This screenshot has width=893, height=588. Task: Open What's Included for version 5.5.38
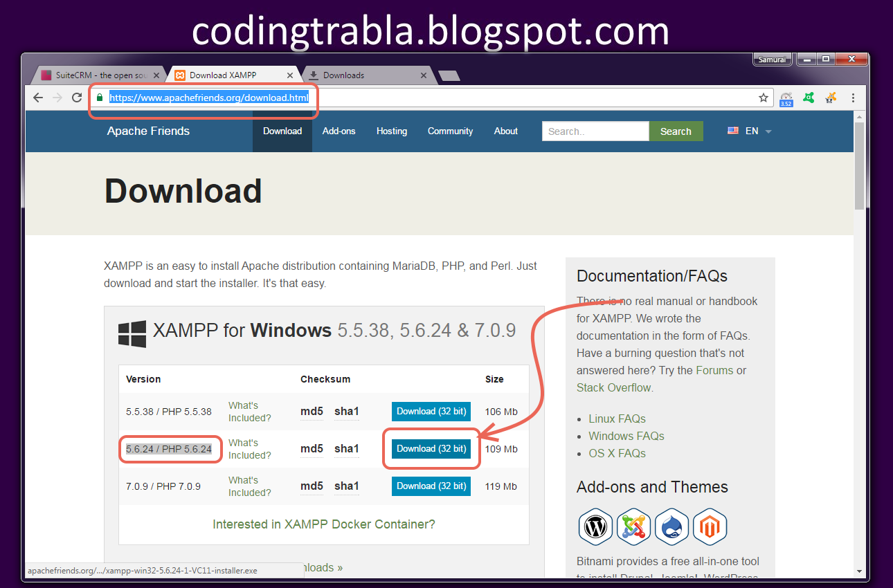(250, 412)
